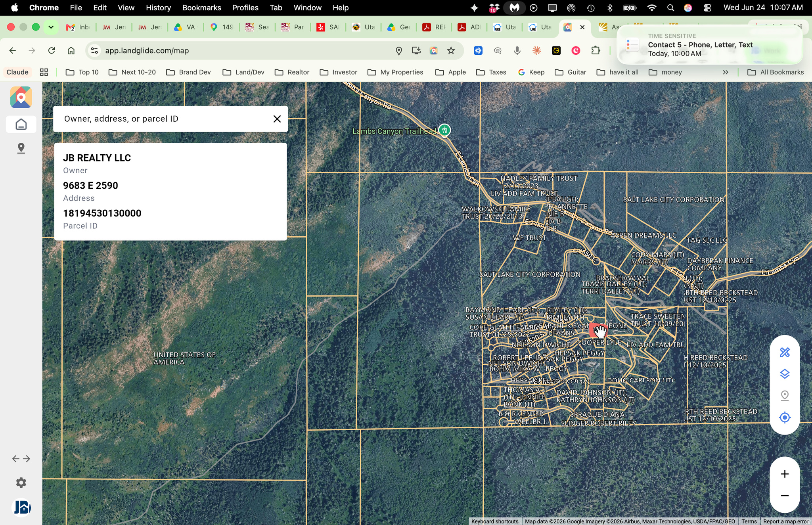The width and height of the screenshot is (812, 525).
Task: Center map on my current location
Action: [x=785, y=418]
